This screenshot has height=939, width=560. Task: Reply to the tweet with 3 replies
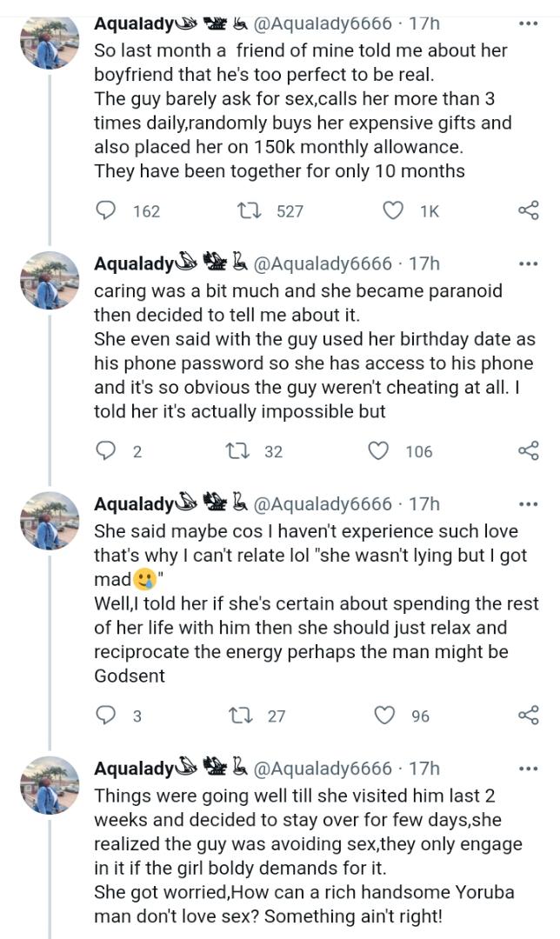(106, 716)
